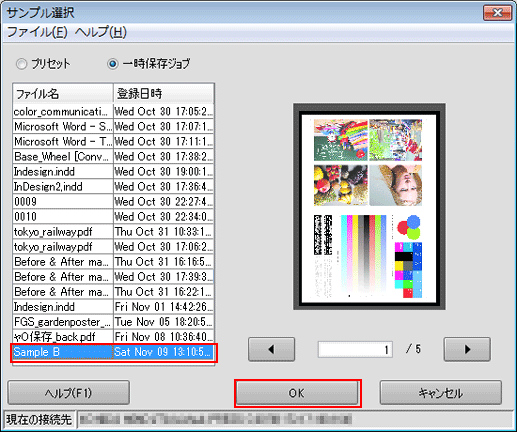
Task: Select the Base_Wheel [Conv... file row
Action: coord(113,157)
